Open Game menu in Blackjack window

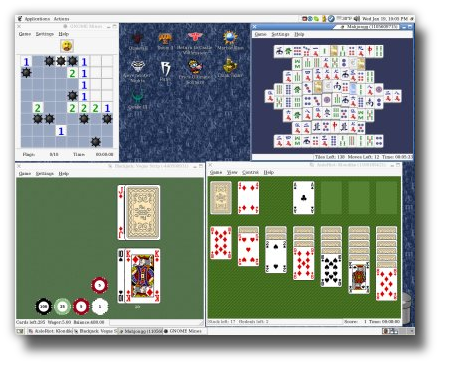pyautogui.click(x=25, y=174)
